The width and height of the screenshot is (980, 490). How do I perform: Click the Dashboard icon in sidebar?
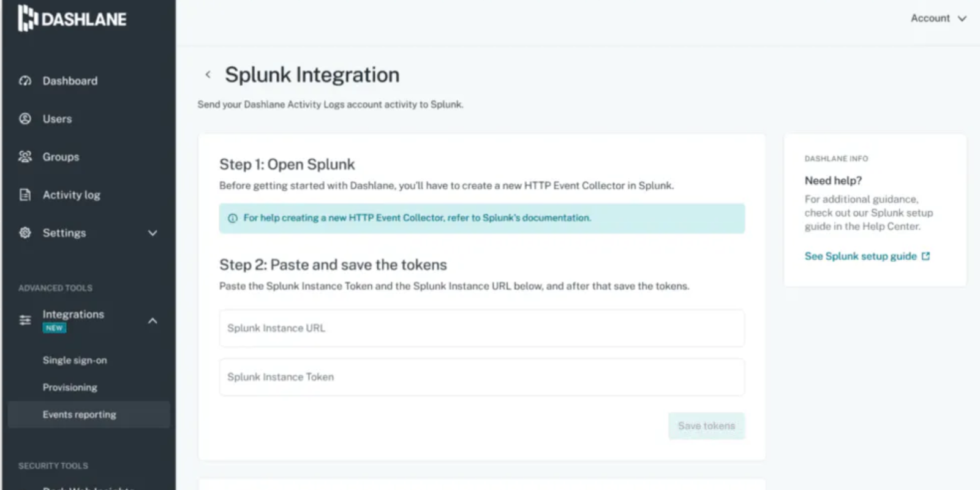coord(24,80)
